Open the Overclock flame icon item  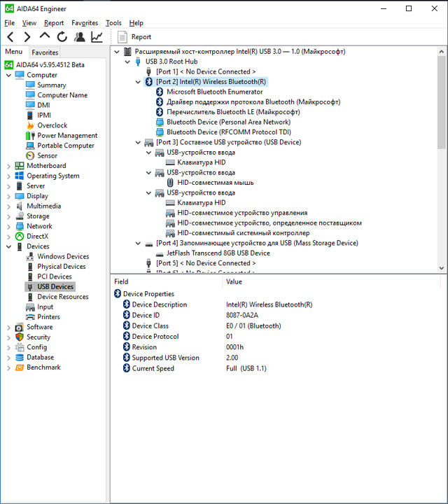[30, 125]
